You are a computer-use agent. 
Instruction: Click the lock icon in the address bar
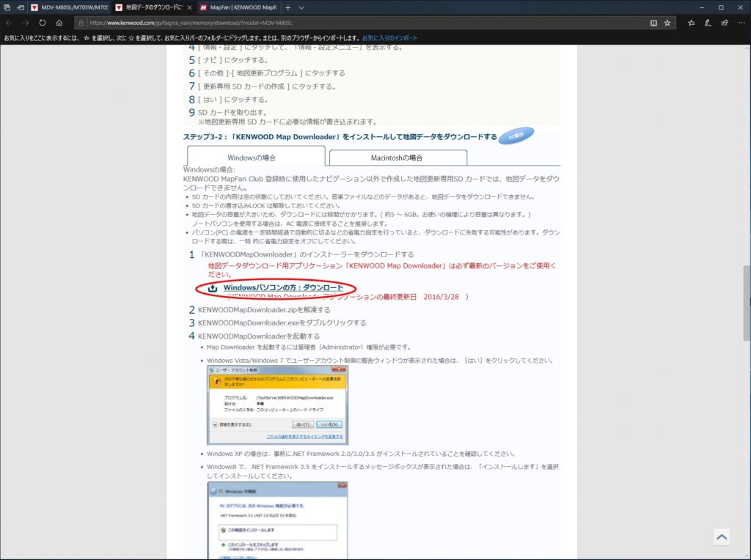[81, 23]
